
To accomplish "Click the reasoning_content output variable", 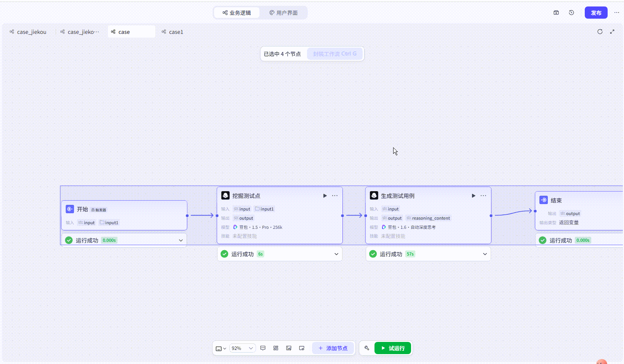I will coord(428,218).
